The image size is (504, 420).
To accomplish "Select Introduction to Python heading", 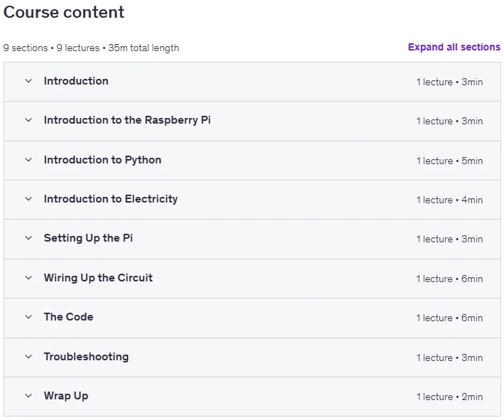I will (x=102, y=160).
